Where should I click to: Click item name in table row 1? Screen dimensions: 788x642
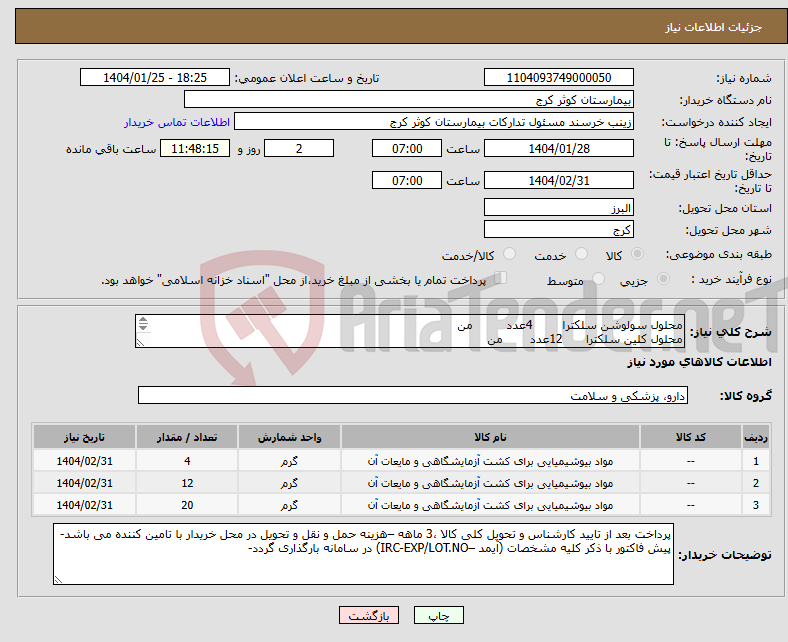tap(490, 461)
